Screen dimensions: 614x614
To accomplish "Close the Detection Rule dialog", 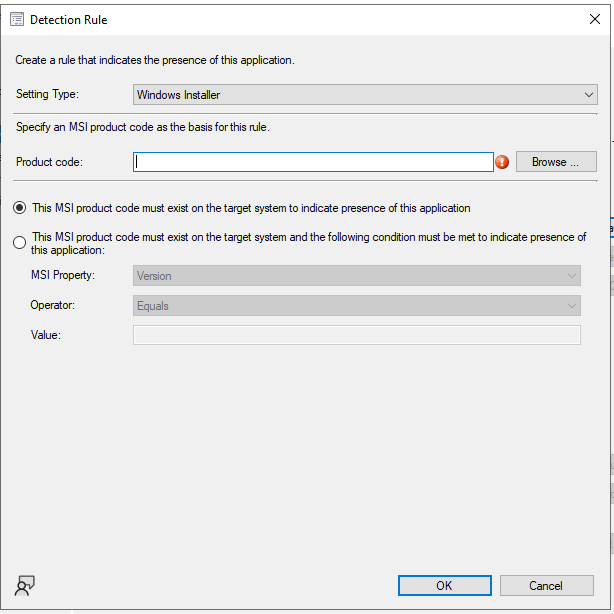I will pyautogui.click(x=596, y=19).
